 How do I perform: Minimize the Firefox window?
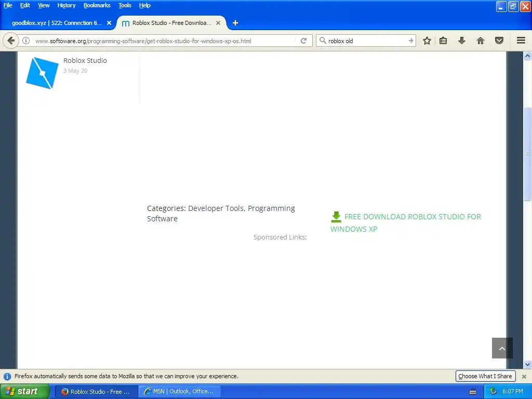[501, 6]
